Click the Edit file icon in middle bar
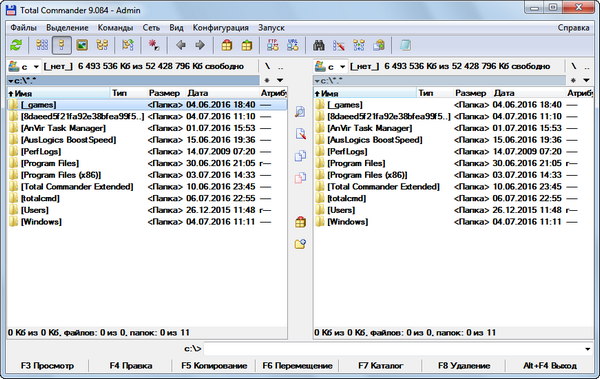 300,134
